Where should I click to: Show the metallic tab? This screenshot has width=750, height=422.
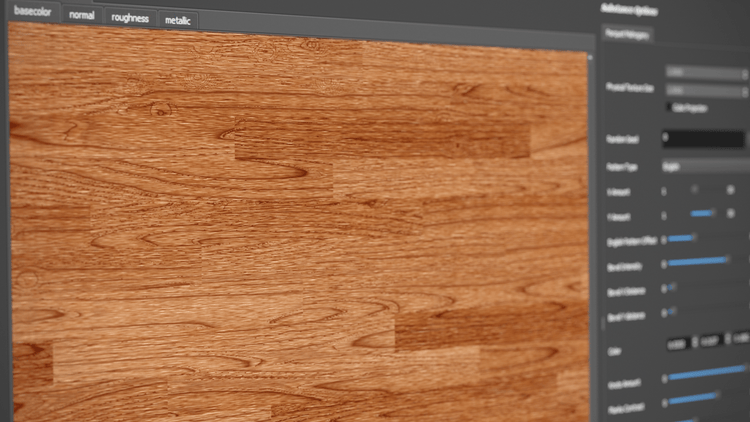pyautogui.click(x=177, y=20)
